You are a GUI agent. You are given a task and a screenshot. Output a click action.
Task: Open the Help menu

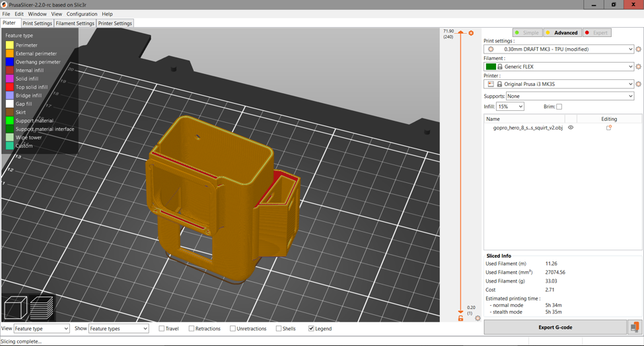tap(107, 14)
